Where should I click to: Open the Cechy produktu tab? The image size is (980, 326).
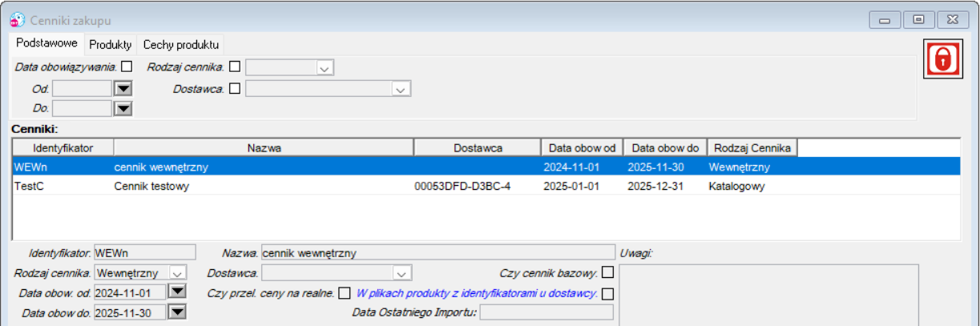pyautogui.click(x=181, y=44)
